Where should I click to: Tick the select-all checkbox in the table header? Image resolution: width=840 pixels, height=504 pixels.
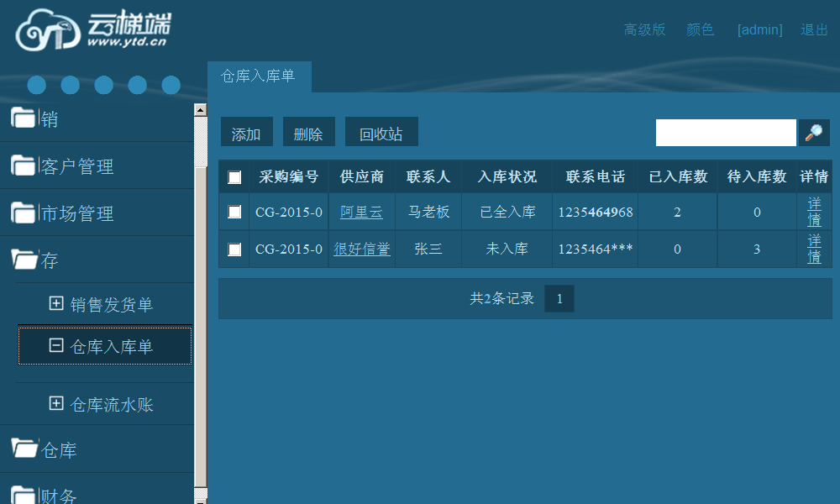tap(234, 177)
